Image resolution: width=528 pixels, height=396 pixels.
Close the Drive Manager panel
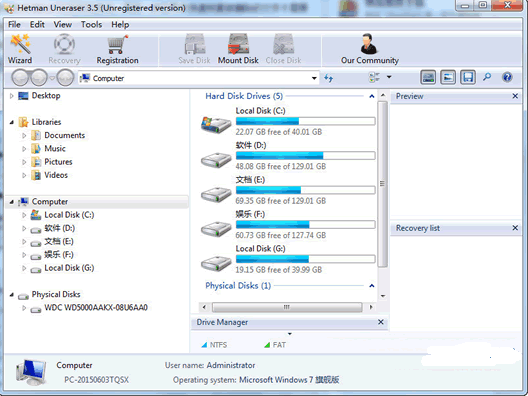pos(381,322)
